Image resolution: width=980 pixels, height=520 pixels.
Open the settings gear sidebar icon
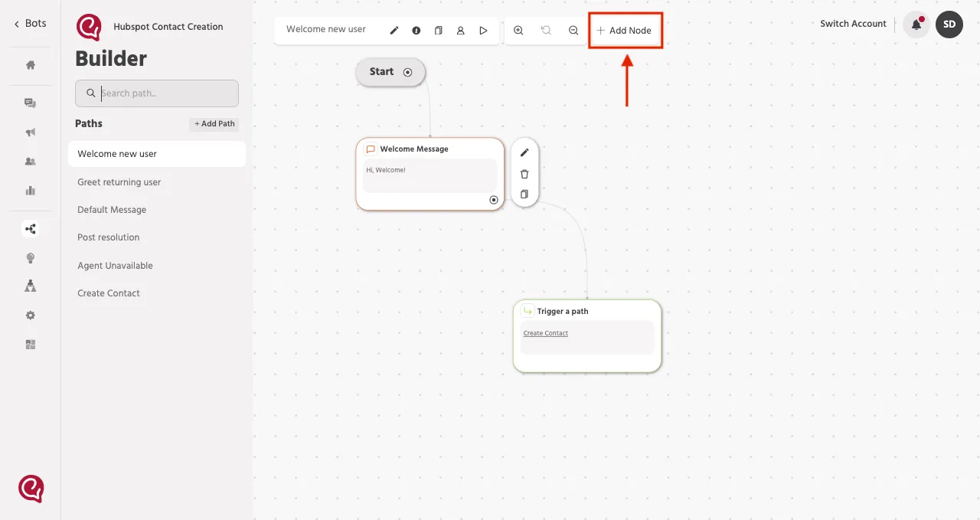31,315
